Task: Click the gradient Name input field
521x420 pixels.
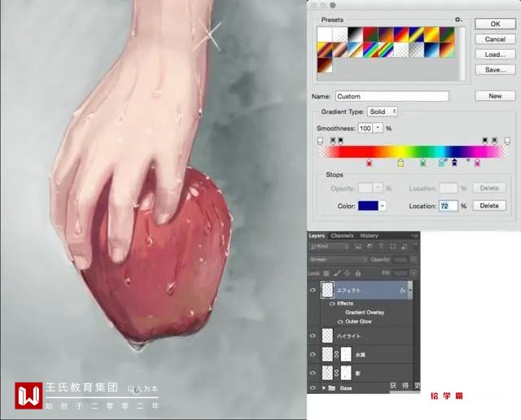Action: pyautogui.click(x=392, y=96)
